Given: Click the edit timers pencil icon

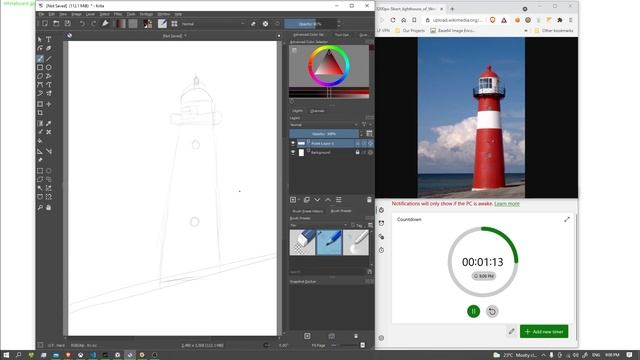Looking at the screenshot, I should click(511, 331).
